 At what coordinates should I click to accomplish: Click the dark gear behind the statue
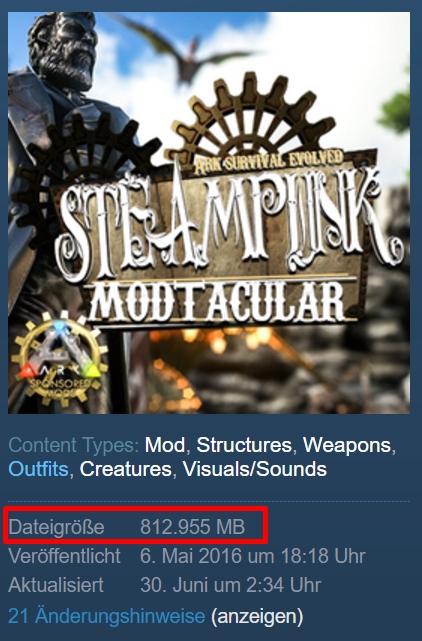click(82, 172)
